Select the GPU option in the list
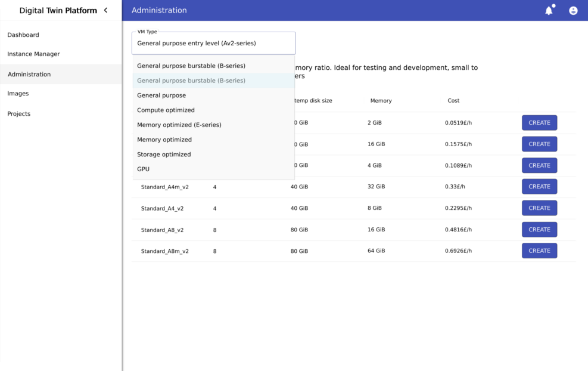This screenshot has height=371, width=588. click(x=144, y=169)
